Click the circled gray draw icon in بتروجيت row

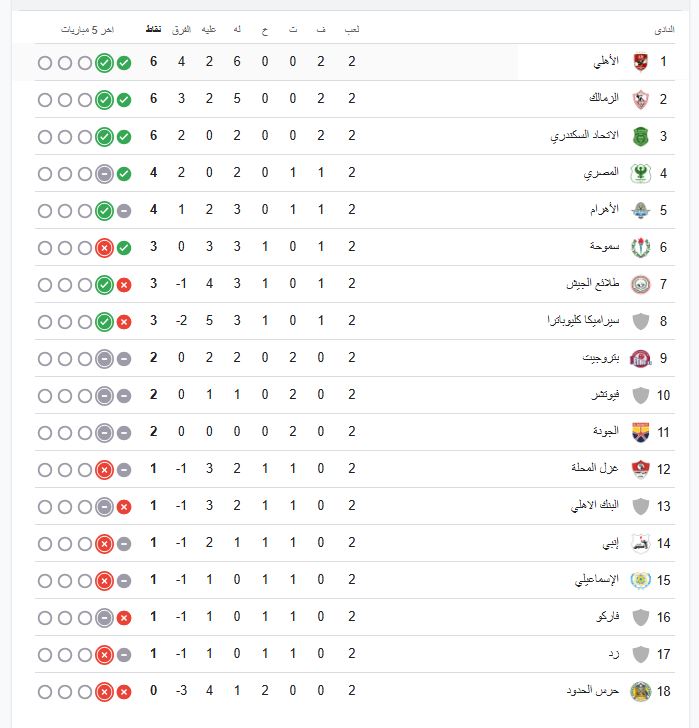[x=104, y=359]
